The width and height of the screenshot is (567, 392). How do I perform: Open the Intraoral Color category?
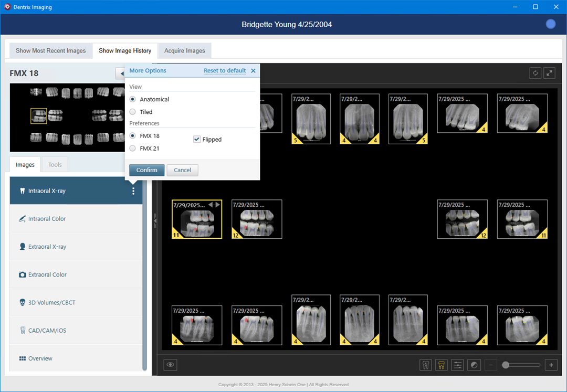(76, 219)
